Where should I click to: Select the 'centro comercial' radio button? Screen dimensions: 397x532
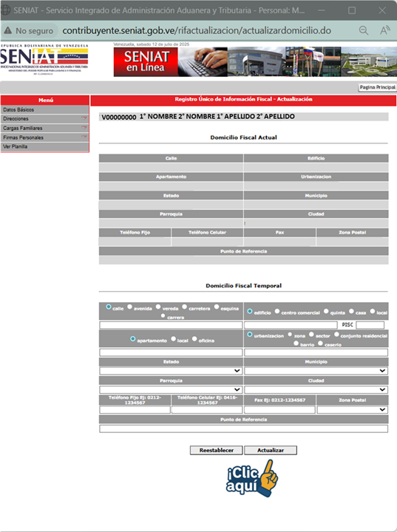(x=277, y=311)
